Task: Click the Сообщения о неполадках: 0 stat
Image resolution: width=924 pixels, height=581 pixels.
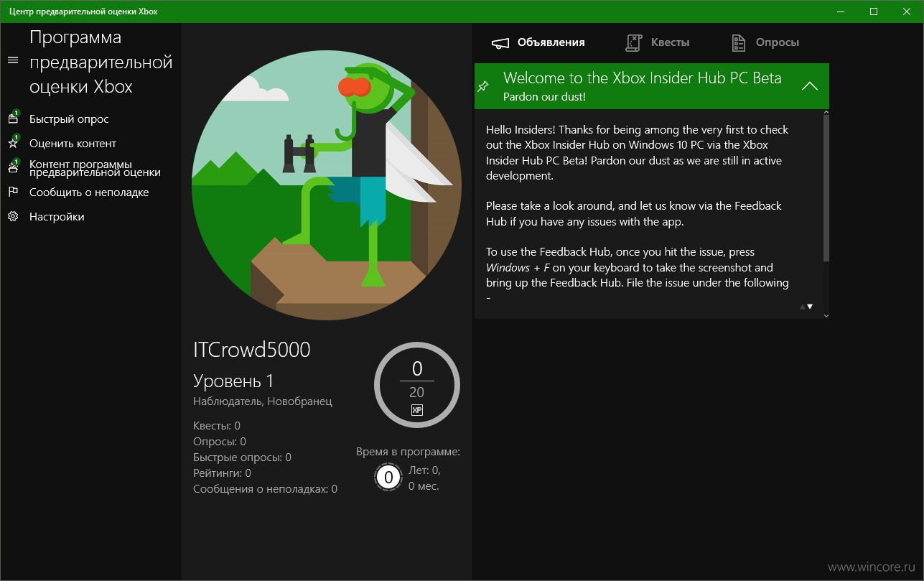Action: point(265,489)
